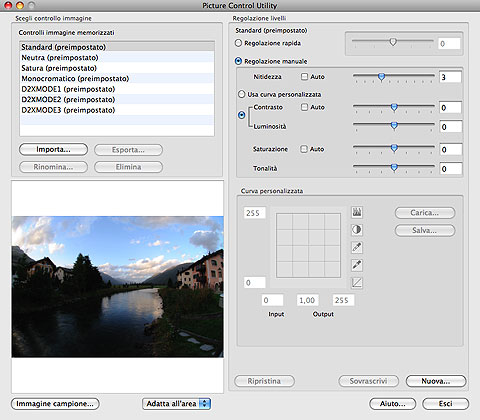Tick the Contrasto Auto checkbox
The image size is (480, 420).
[304, 107]
